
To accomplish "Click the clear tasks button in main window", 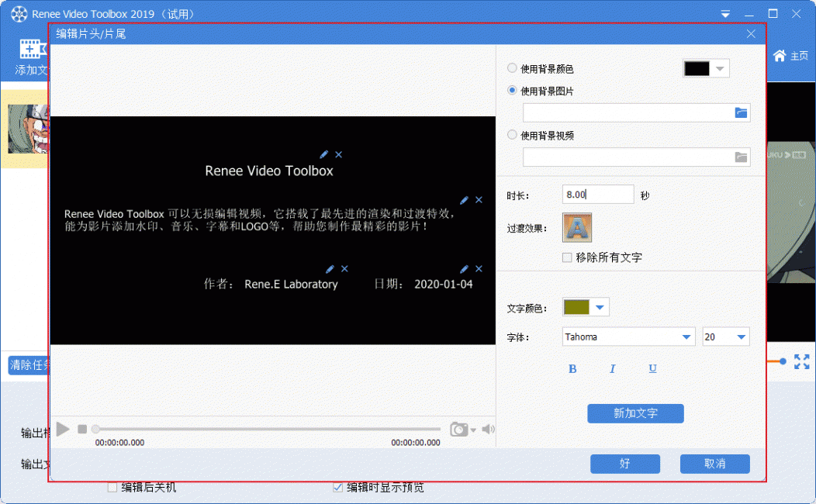I will click(x=29, y=365).
